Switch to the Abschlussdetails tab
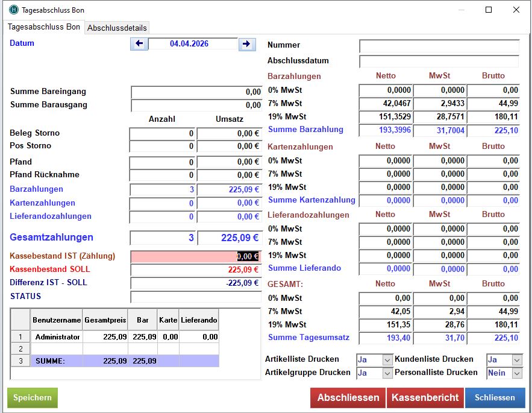Viewport: 532px width, 413px height. point(117,28)
